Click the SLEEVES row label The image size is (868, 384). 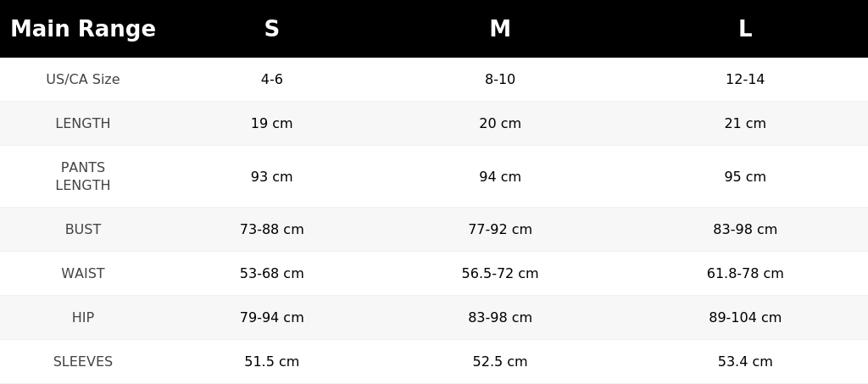click(83, 361)
